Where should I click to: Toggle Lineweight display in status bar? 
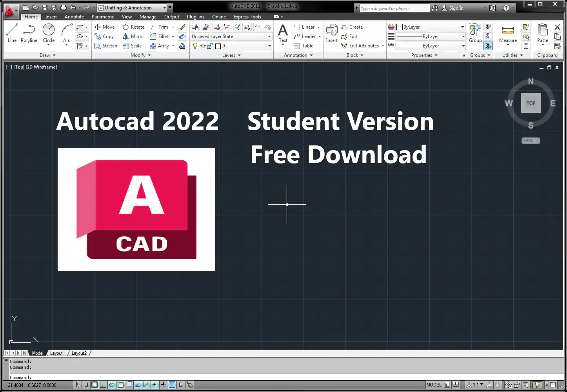[164, 385]
